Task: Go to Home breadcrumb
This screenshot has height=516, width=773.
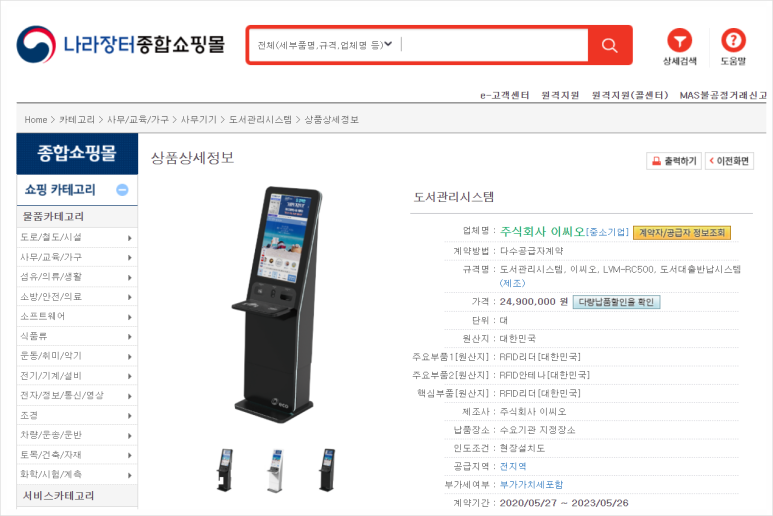Action: 35,120
